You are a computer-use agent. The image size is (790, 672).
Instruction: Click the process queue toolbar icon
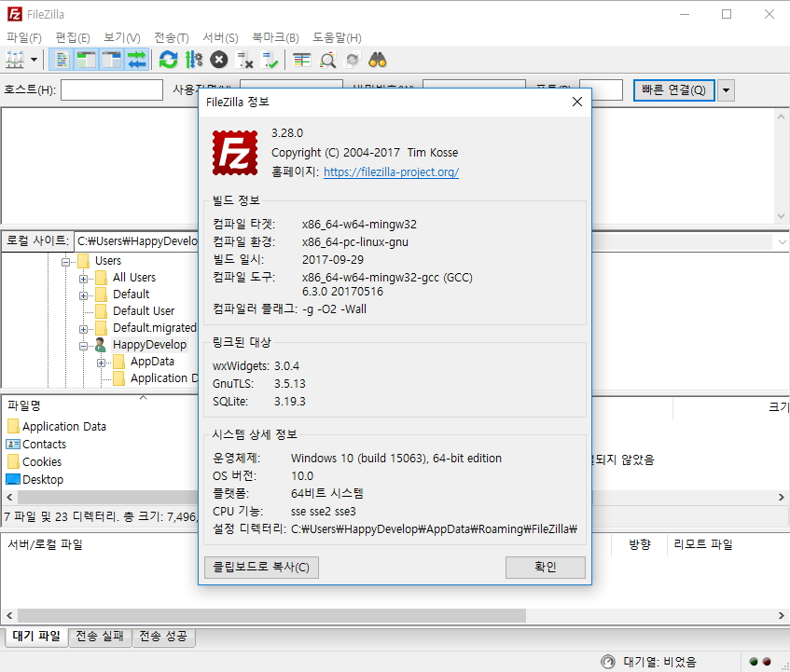pos(194,60)
